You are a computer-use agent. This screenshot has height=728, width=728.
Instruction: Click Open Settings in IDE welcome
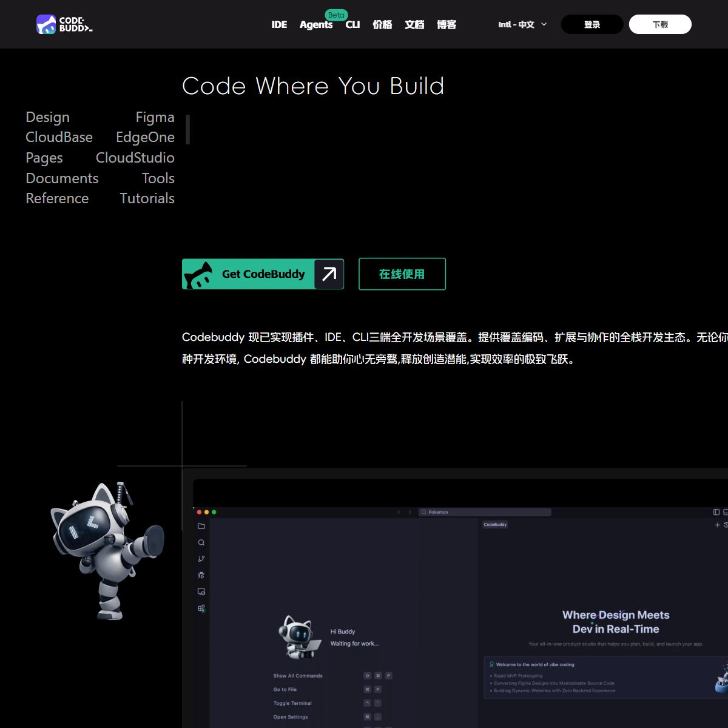pyautogui.click(x=291, y=717)
